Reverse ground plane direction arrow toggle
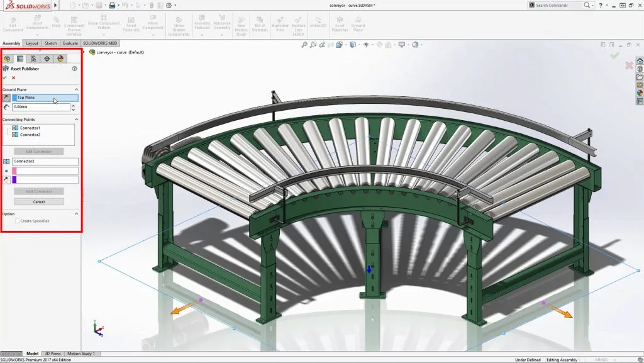 pos(6,98)
